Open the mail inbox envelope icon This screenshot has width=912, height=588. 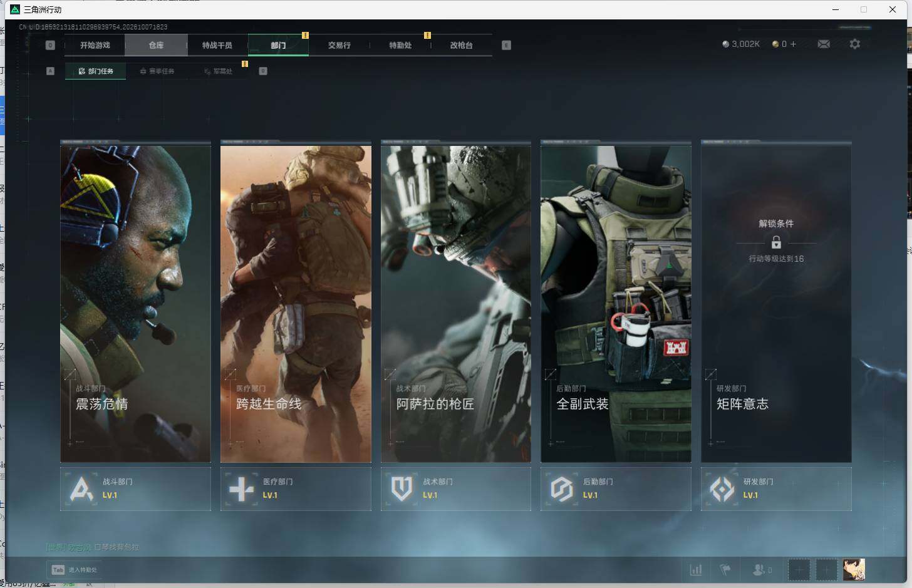pyautogui.click(x=824, y=44)
